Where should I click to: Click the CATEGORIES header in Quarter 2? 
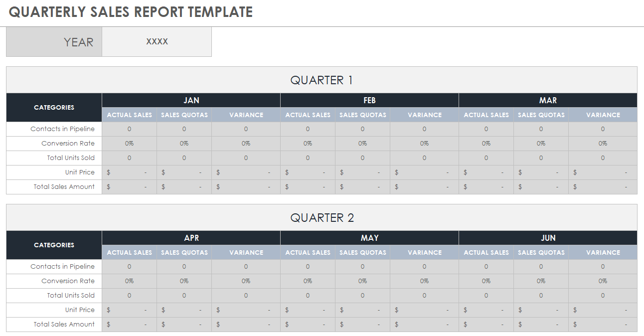pyautogui.click(x=54, y=245)
